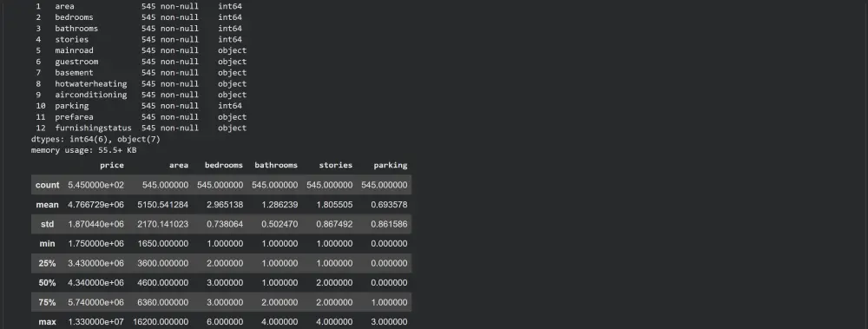
Task: Select max bedrooms value 6.000000
Action: [x=224, y=322]
